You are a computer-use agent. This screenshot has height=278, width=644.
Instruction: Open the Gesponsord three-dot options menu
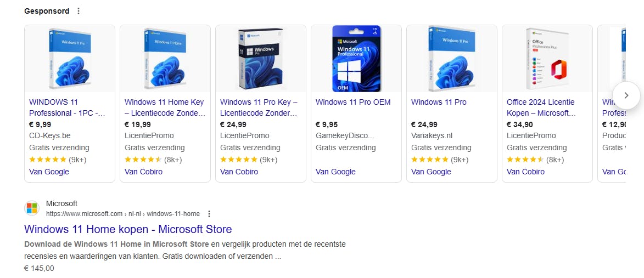pyautogui.click(x=79, y=11)
